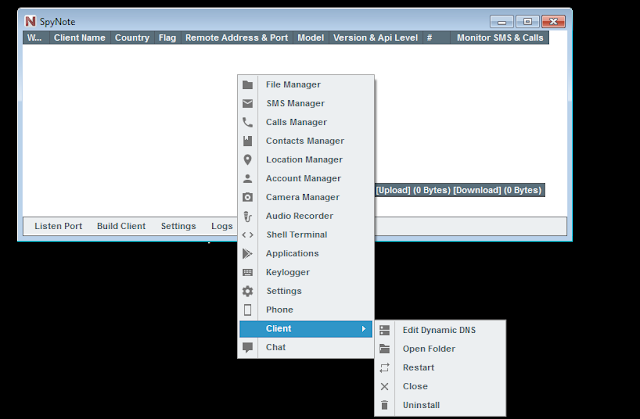Viewport: 640px width, 419px height.
Task: Expand the Client submenu arrow
Action: (363, 329)
